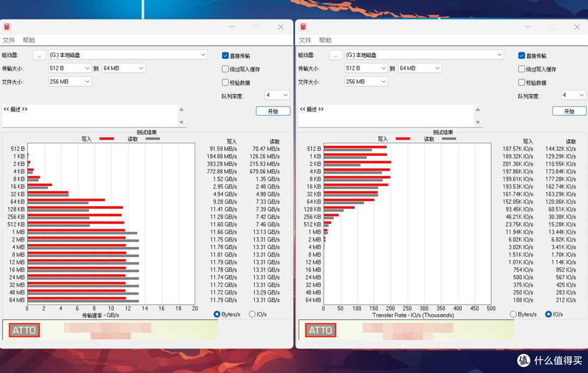
Task: Open queue depth 4 dropdown in left window
Action: [277, 95]
